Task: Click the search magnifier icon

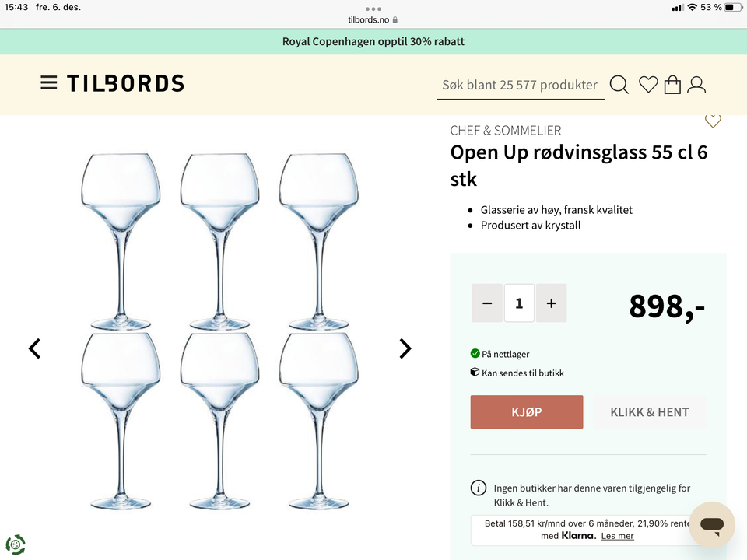Action: point(619,85)
